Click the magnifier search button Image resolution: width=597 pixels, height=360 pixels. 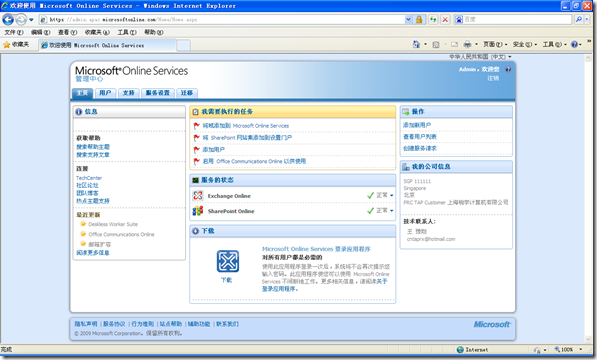579,19
